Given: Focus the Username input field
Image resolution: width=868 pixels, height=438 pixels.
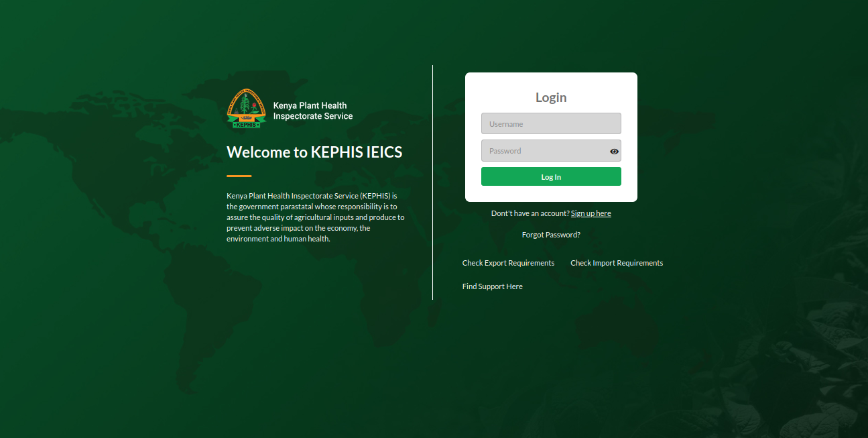Looking at the screenshot, I should 550,124.
